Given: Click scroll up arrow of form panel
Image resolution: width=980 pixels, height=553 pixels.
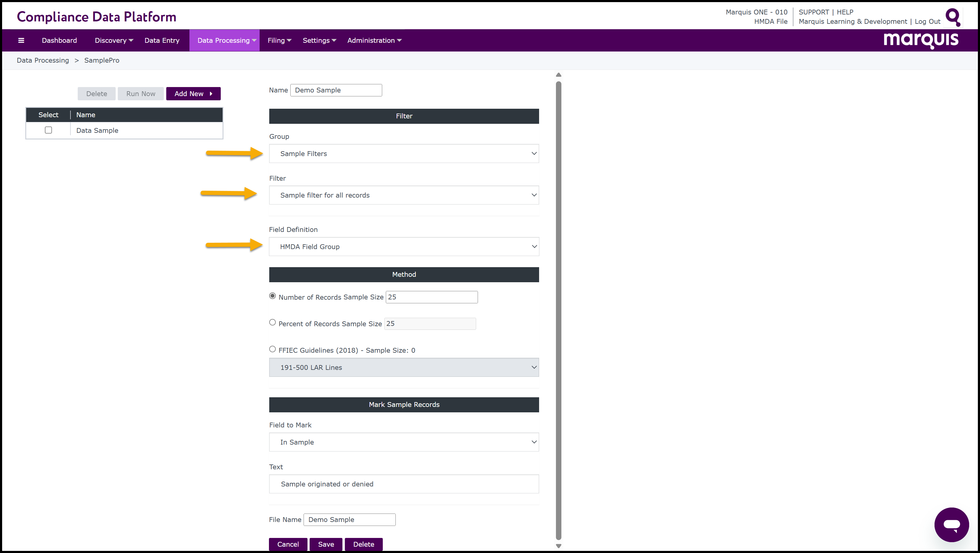Looking at the screenshot, I should coord(558,75).
